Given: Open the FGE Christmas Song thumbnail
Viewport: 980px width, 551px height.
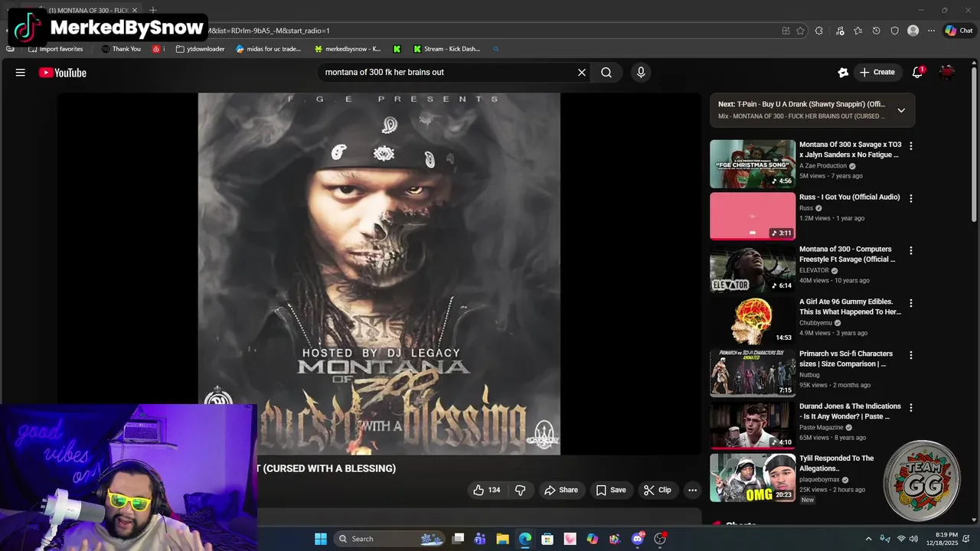Looking at the screenshot, I should [753, 164].
